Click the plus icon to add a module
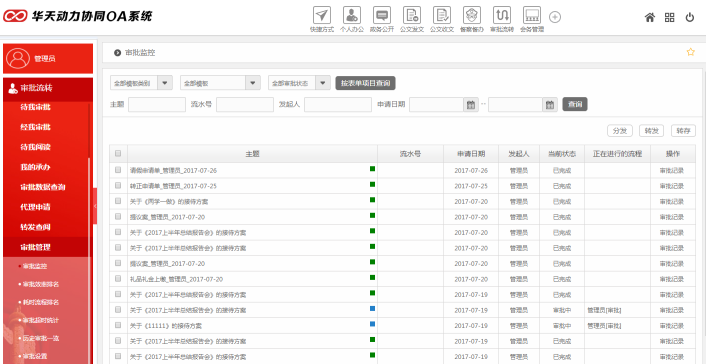 pyautogui.click(x=555, y=17)
